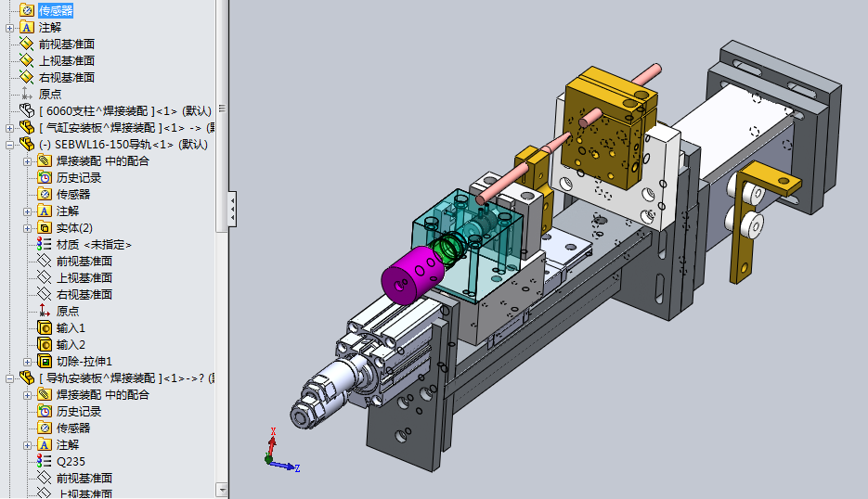Click 焊接装配 中的配合 mates icon under SEBWL16-150导轨

pyautogui.click(x=45, y=161)
